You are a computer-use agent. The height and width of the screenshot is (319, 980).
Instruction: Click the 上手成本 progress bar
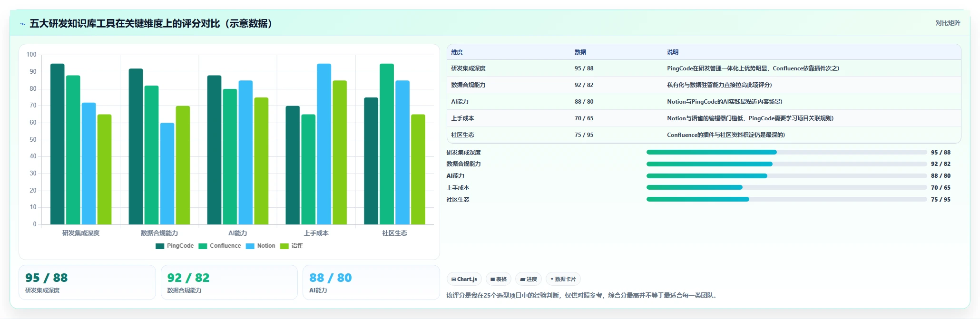tap(786, 187)
